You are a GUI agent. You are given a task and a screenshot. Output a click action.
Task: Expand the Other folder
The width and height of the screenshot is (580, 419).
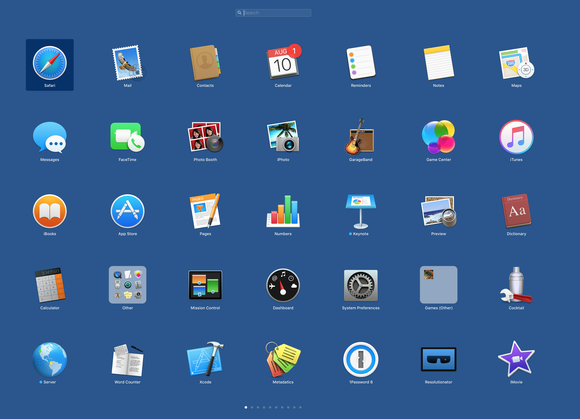(x=128, y=285)
